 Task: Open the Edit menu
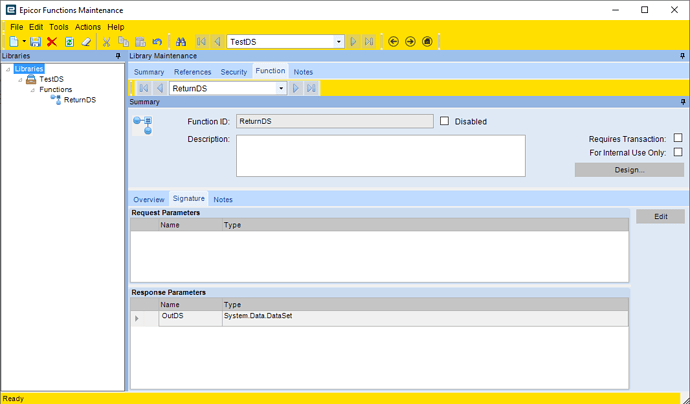pyautogui.click(x=36, y=27)
